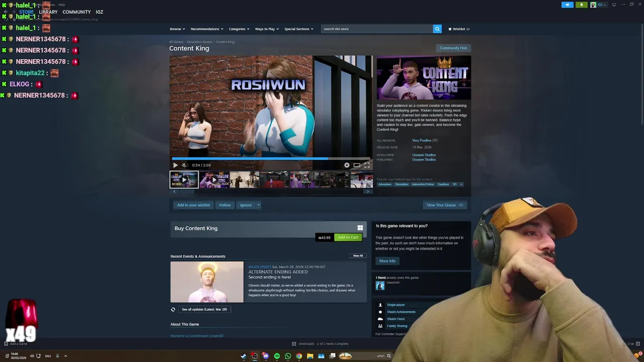644x362 pixels.
Task: Move media strip left with arrow
Action: (174, 192)
